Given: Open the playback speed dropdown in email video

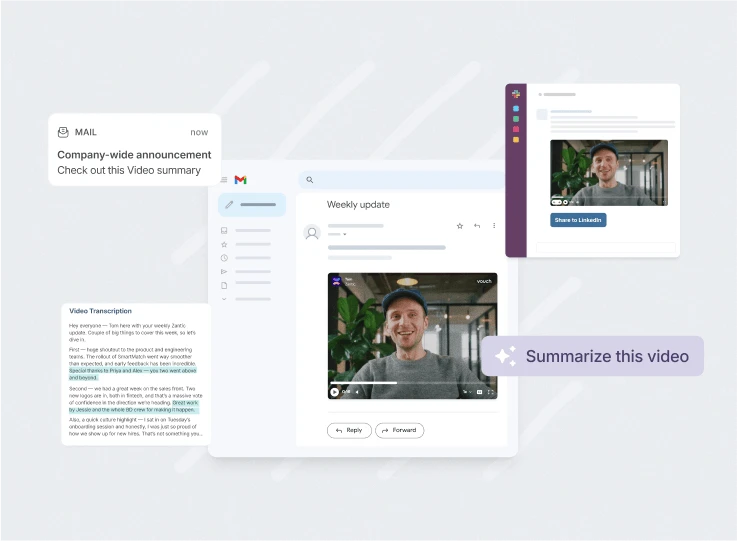Looking at the screenshot, I should (466, 392).
